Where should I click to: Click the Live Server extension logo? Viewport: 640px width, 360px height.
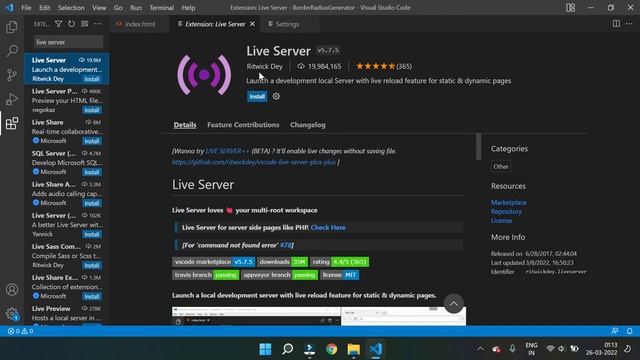click(204, 75)
